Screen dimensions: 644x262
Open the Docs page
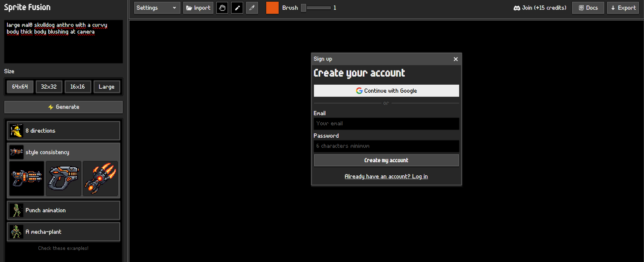(x=588, y=8)
